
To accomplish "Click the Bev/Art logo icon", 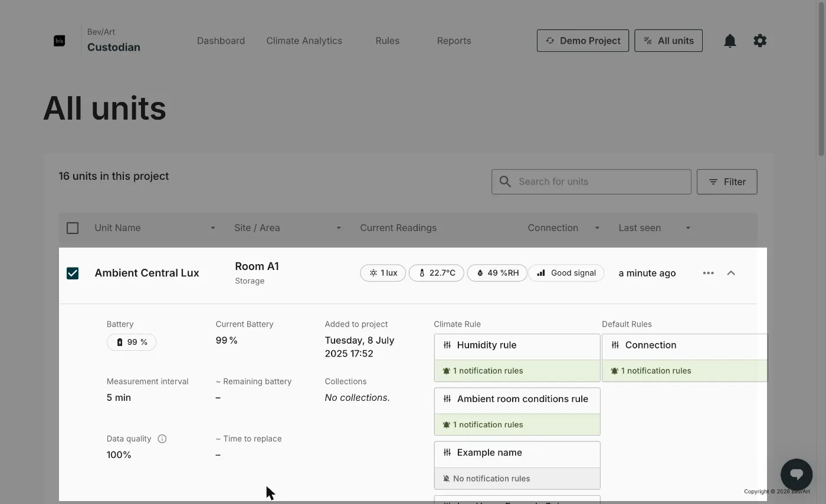I will pos(59,41).
